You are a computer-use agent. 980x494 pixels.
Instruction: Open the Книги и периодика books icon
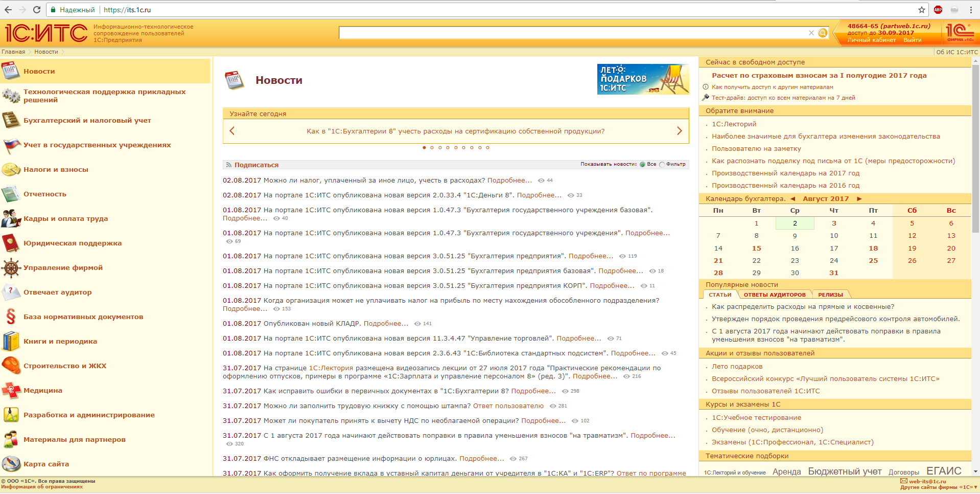pyautogui.click(x=10, y=341)
